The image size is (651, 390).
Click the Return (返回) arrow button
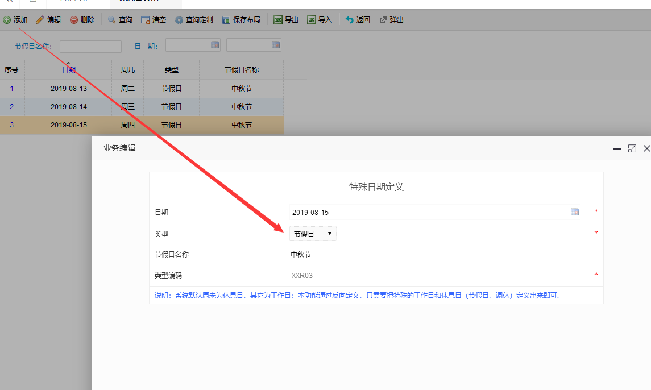click(x=358, y=20)
